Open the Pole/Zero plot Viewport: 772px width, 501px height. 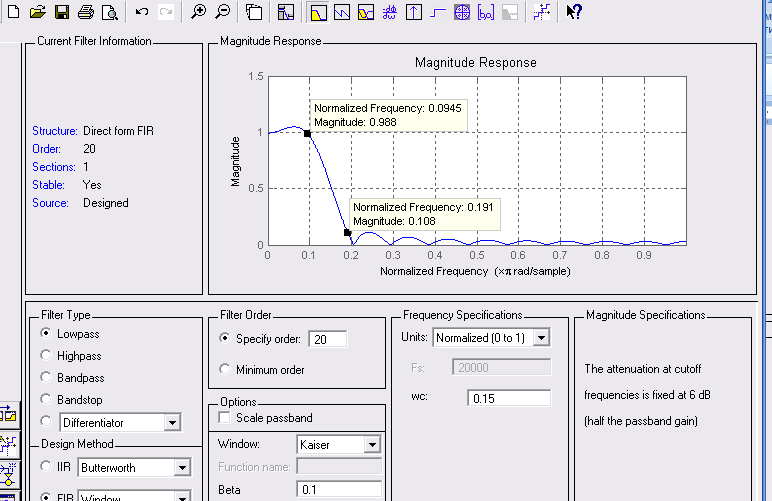[462, 12]
